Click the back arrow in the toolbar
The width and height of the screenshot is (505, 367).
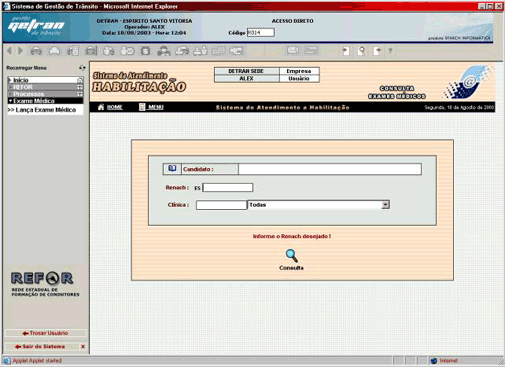[x=9, y=51]
